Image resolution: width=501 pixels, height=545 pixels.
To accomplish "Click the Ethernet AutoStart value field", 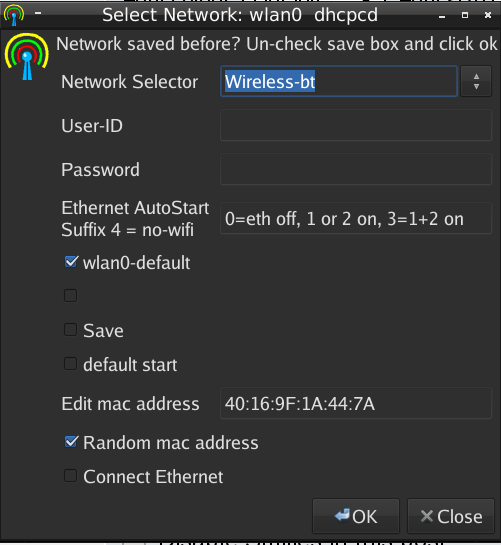I will tap(356, 219).
